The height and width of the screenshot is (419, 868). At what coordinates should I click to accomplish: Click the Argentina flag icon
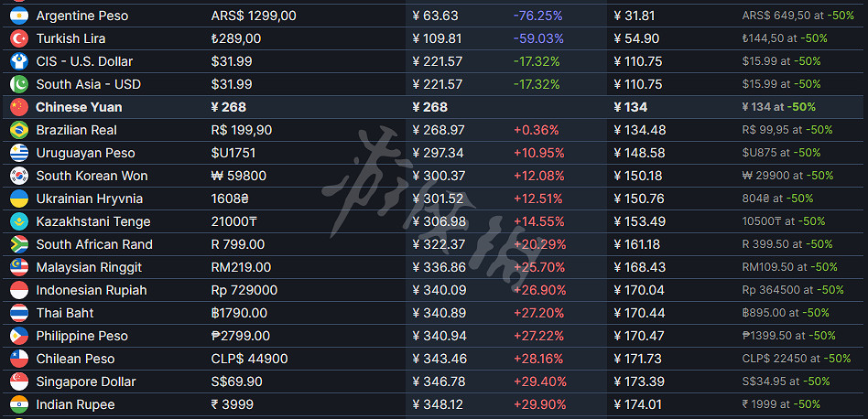(x=18, y=16)
